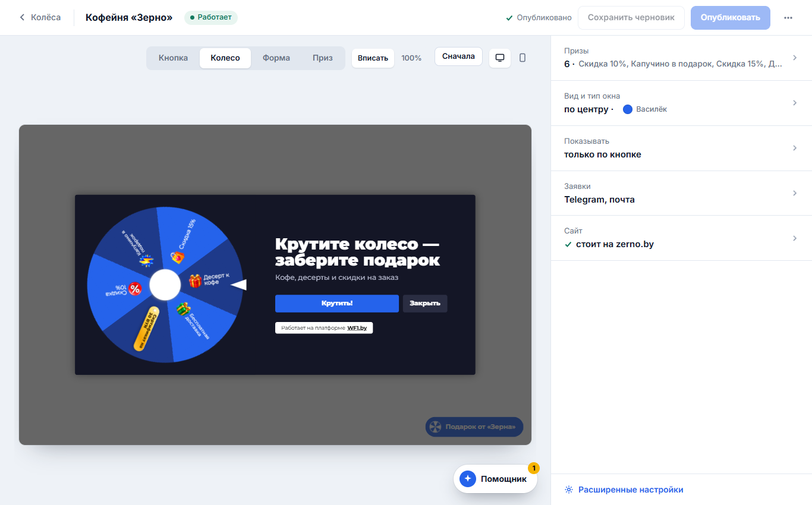Click the wheel center white hub
812x505 pixels.
click(x=165, y=285)
